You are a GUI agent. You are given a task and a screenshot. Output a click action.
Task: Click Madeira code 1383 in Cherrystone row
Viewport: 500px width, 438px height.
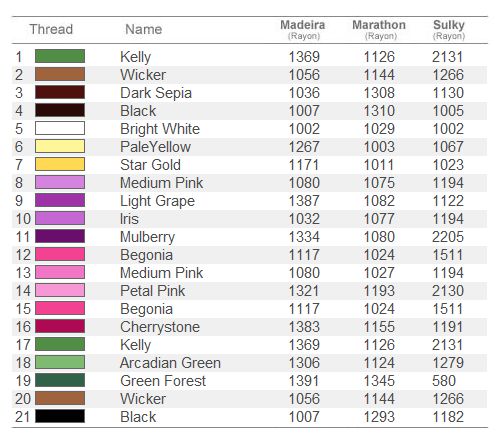pyautogui.click(x=304, y=327)
